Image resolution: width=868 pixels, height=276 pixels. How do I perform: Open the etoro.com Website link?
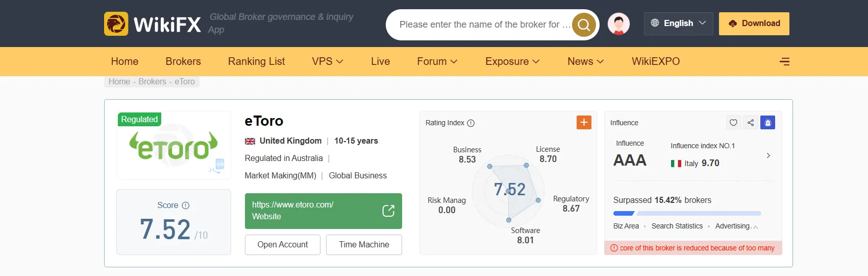(x=324, y=211)
